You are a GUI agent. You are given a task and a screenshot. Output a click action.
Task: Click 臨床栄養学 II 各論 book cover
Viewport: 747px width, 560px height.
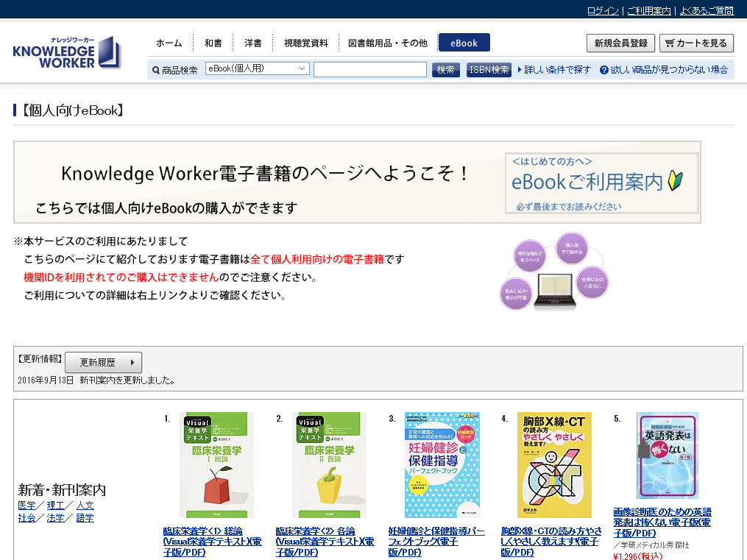(x=329, y=465)
